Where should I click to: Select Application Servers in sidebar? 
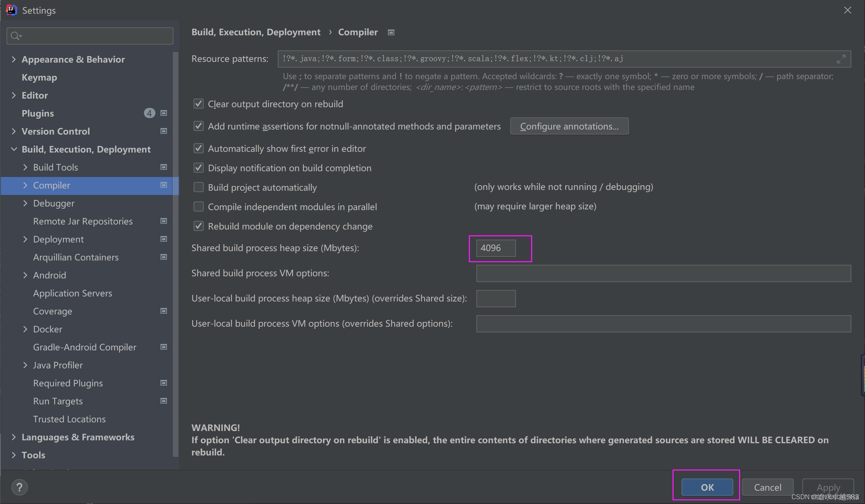(73, 293)
